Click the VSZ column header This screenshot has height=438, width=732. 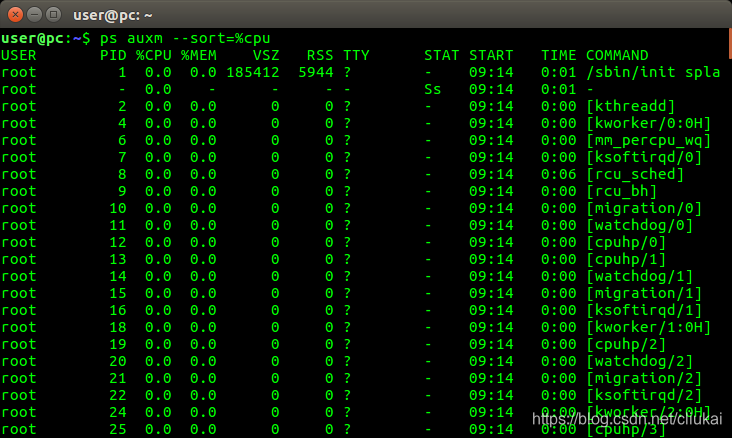266,56
